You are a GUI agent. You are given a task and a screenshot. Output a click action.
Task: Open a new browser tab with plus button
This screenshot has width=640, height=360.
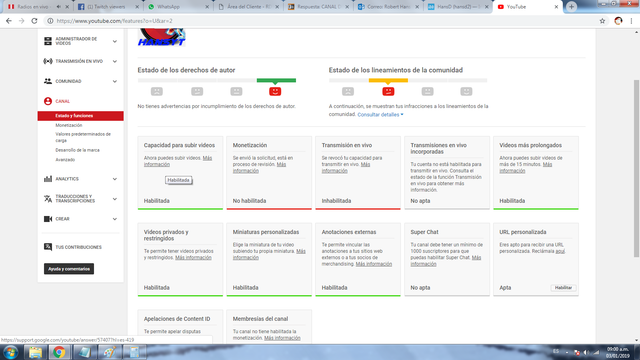click(571, 7)
